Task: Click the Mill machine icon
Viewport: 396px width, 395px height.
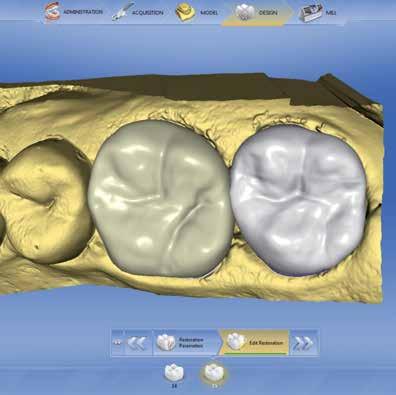Action: click(x=311, y=13)
